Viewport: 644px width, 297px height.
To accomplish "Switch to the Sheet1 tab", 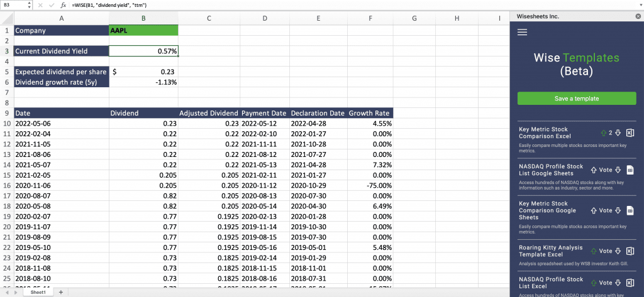I will click(38, 292).
